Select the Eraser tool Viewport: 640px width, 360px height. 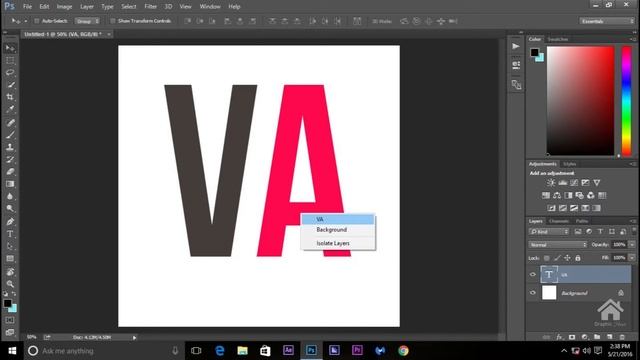pyautogui.click(x=10, y=171)
